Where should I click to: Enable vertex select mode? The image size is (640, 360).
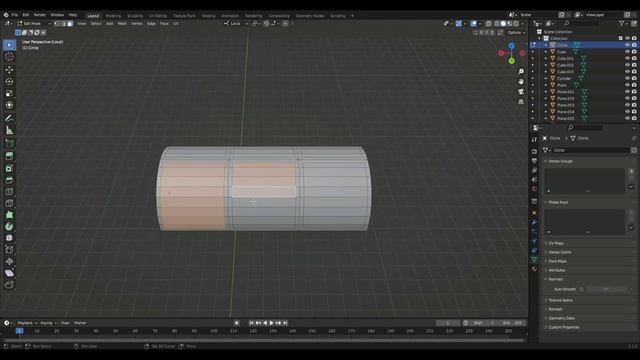click(57, 24)
